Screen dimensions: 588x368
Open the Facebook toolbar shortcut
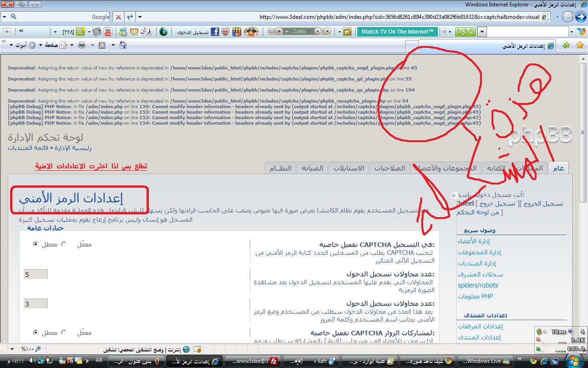215,32
